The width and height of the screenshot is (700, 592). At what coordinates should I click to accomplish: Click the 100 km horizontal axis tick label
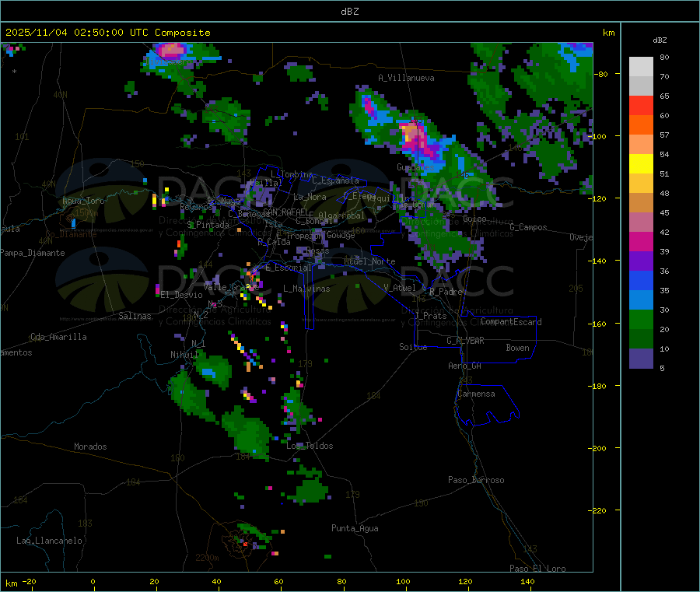pyautogui.click(x=403, y=582)
